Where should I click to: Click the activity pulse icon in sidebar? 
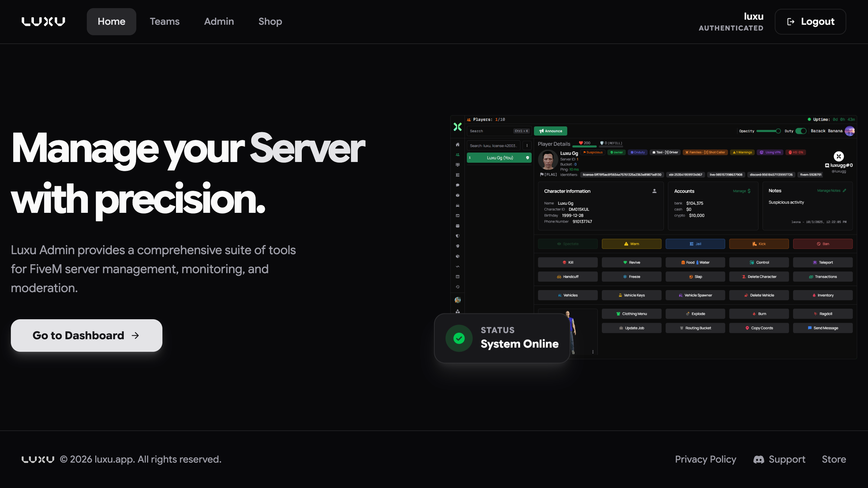[457, 267]
